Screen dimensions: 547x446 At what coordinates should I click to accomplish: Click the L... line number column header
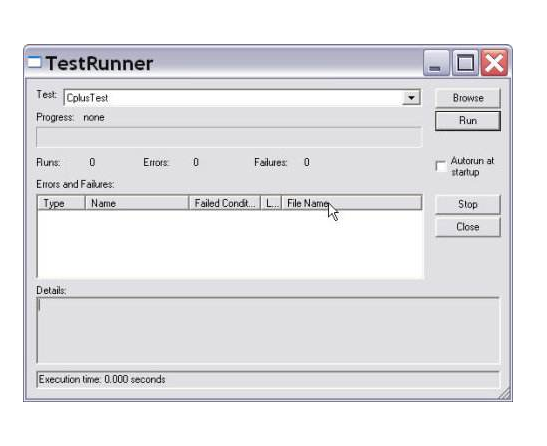(271, 203)
